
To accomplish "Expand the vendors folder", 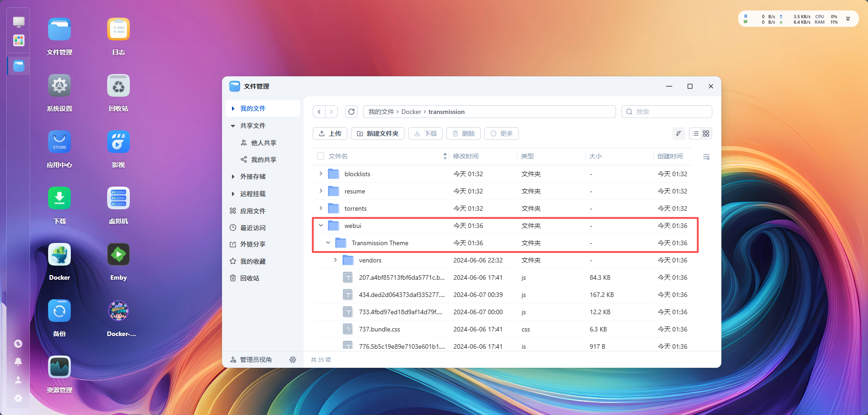I will pyautogui.click(x=335, y=260).
